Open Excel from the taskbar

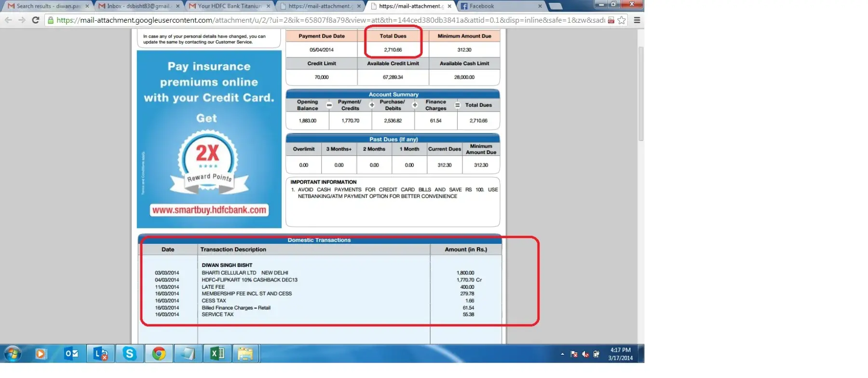pos(217,354)
